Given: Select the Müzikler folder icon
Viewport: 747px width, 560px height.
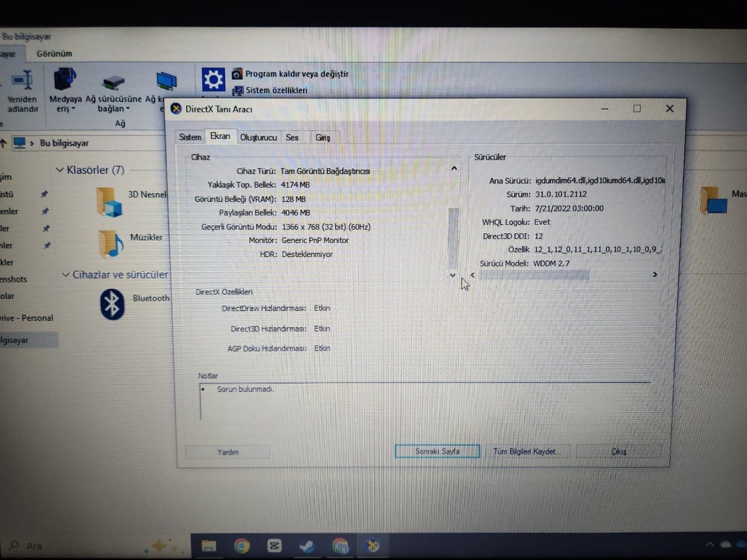Looking at the screenshot, I should pos(110,244).
